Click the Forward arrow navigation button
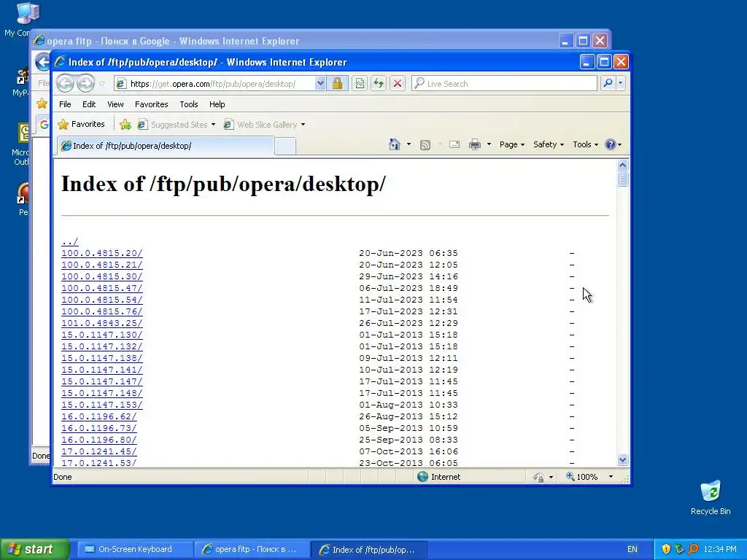747x560 pixels. [86, 84]
